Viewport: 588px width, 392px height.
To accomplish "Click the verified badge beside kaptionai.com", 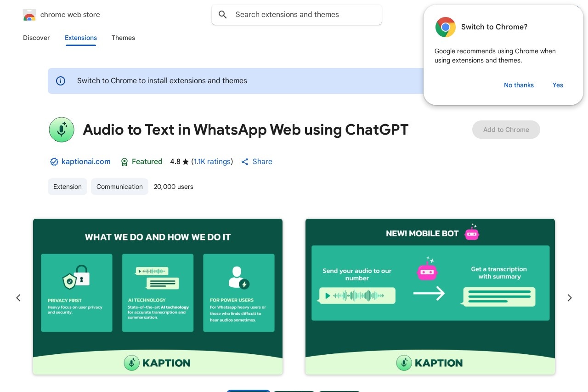I will pyautogui.click(x=54, y=162).
